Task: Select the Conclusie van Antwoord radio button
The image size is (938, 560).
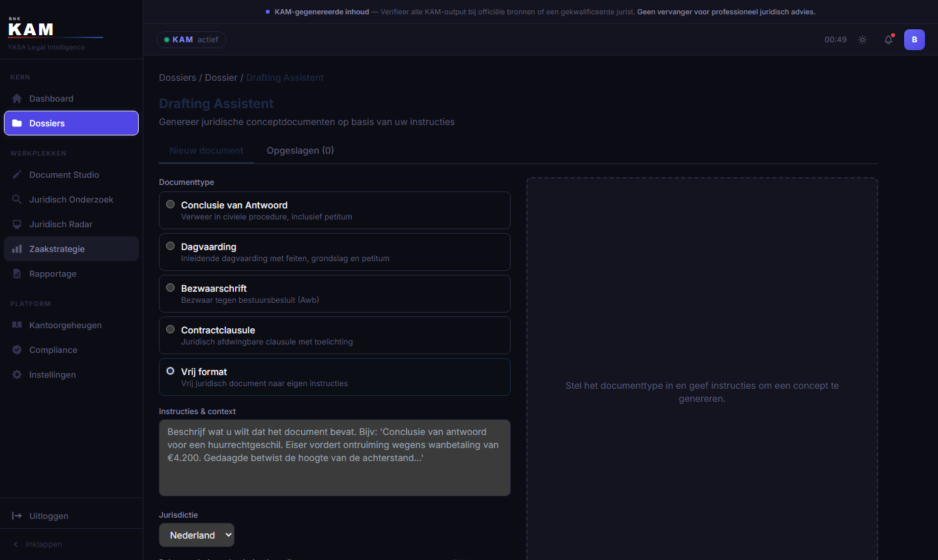Action: tap(171, 204)
